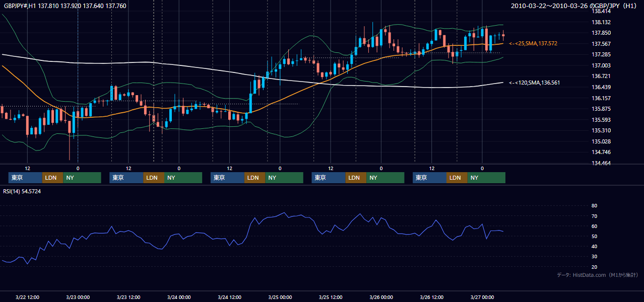
Task: Select time axis label 3/27 00:00
Action: pos(482,297)
